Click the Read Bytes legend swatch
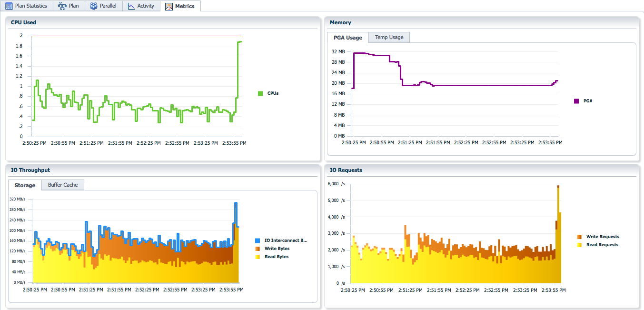This screenshot has height=310, width=644. tap(258, 257)
